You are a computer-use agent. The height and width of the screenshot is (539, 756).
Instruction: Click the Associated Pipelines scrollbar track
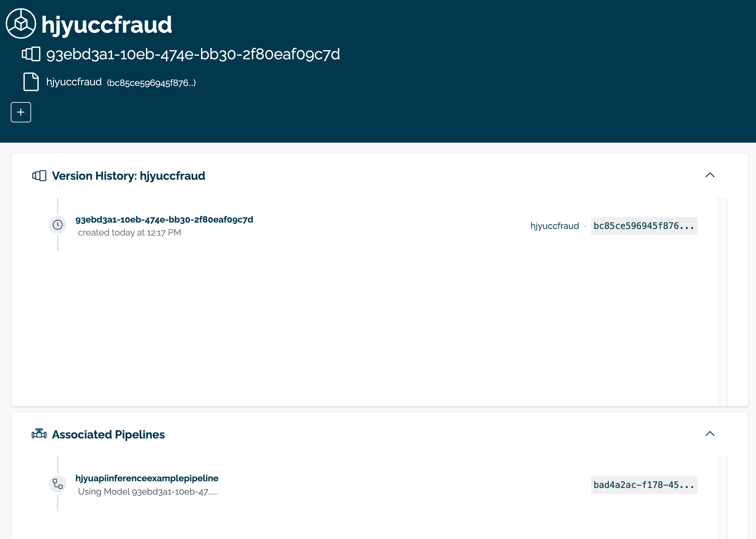pyautogui.click(x=723, y=497)
